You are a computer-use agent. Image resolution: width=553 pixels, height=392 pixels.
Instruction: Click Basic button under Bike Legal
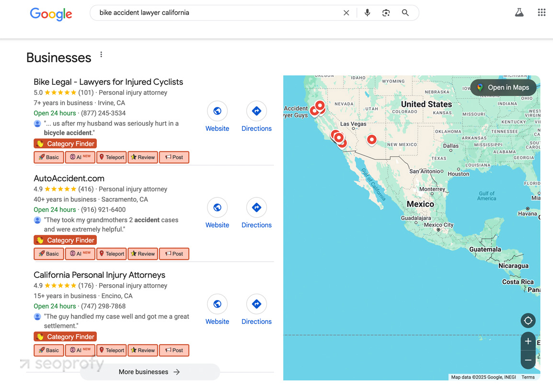click(x=49, y=157)
